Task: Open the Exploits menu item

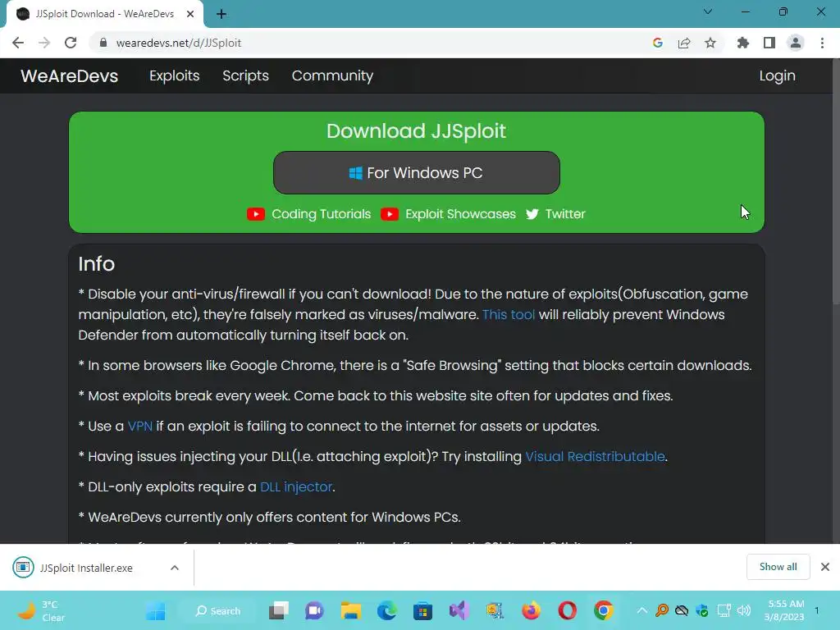Action: pyautogui.click(x=175, y=76)
